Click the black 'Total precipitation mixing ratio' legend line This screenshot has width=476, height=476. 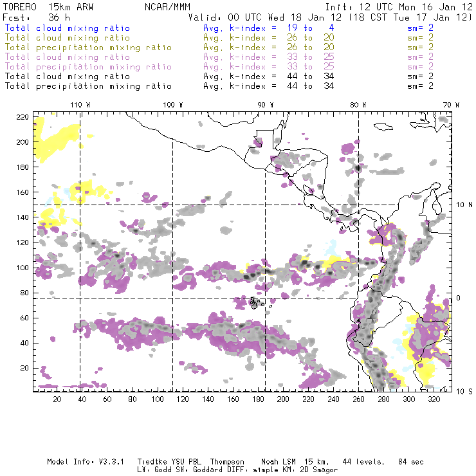(88, 86)
